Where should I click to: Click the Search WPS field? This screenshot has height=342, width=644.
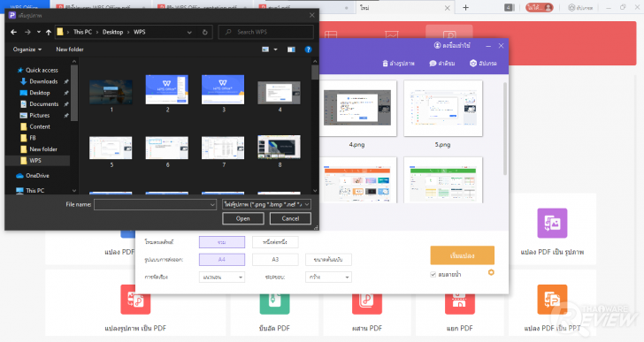(x=265, y=32)
